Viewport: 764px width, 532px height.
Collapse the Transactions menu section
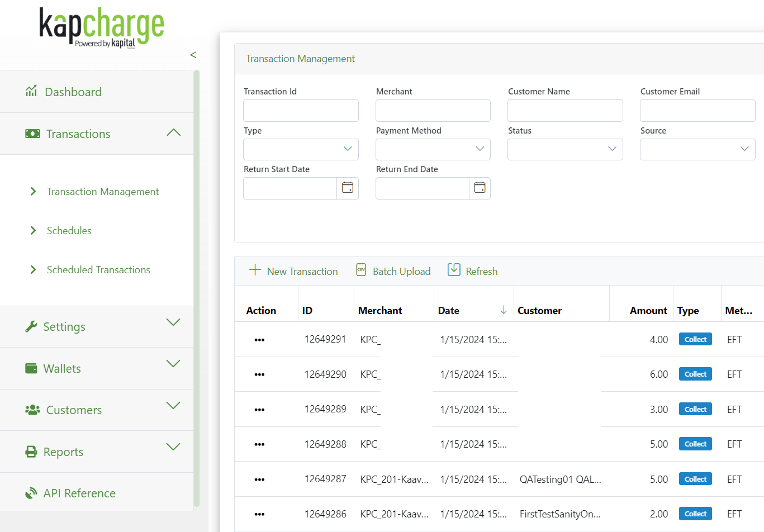173,133
